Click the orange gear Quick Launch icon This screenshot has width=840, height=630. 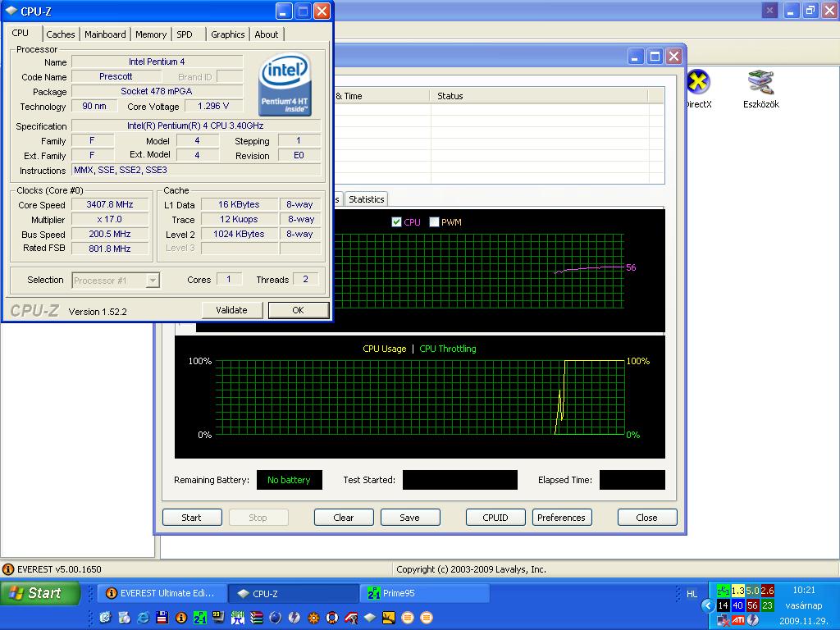313,617
